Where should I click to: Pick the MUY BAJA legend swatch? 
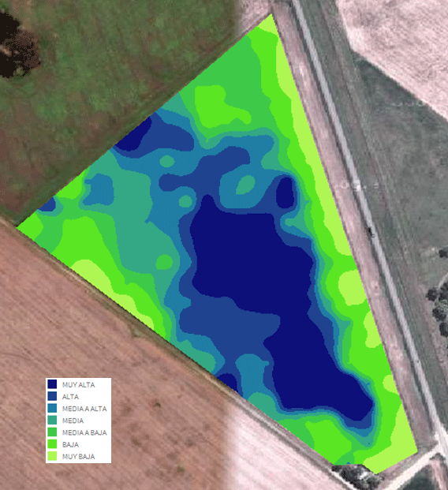[52, 456]
